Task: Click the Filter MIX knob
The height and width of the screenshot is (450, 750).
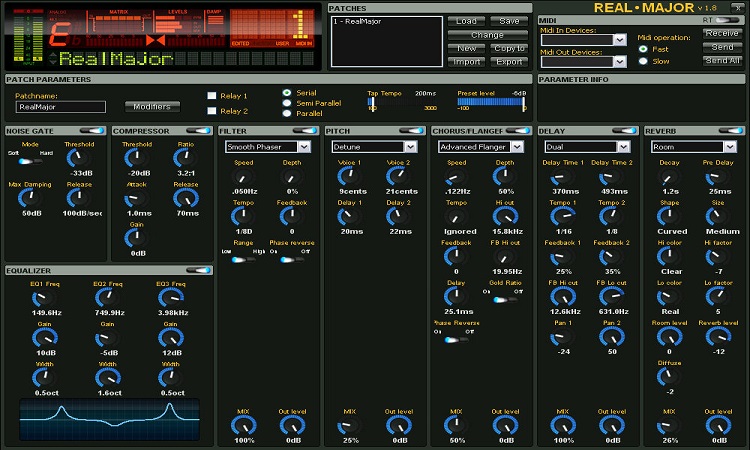Action: pos(243,426)
